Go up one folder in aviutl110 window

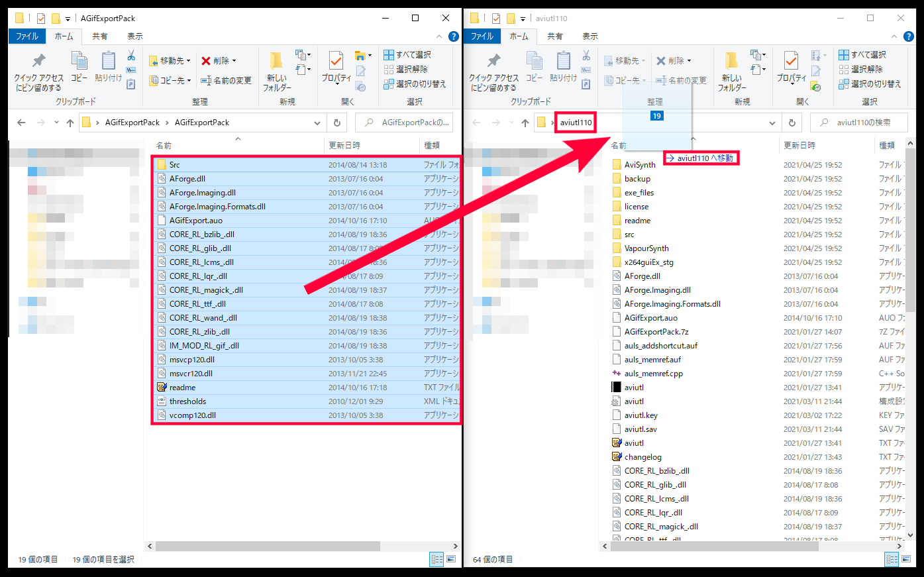[x=525, y=123]
